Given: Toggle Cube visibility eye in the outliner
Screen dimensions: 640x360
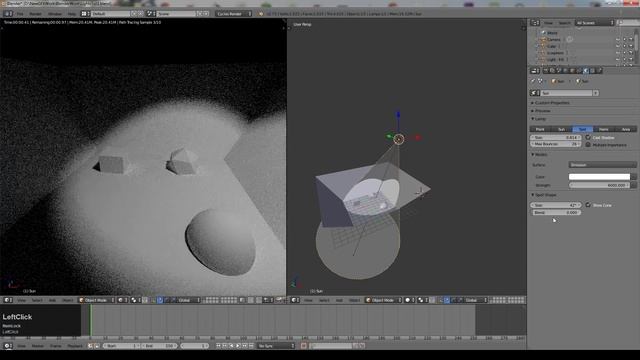Looking at the screenshot, I should coord(618,46).
